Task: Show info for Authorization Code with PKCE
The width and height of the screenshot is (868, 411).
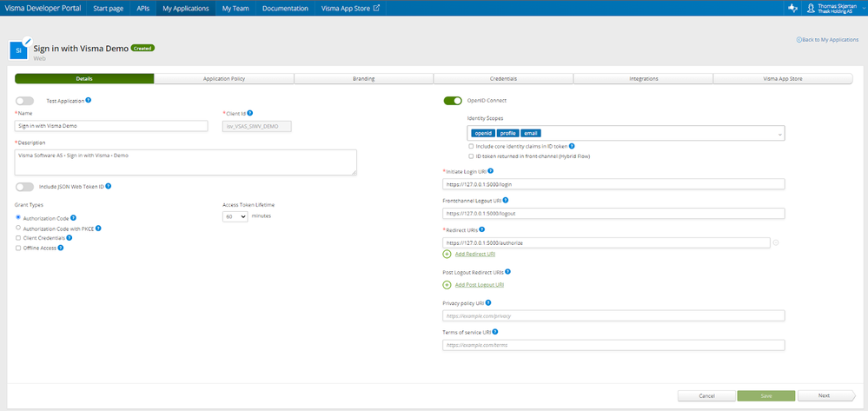Action: (x=99, y=228)
